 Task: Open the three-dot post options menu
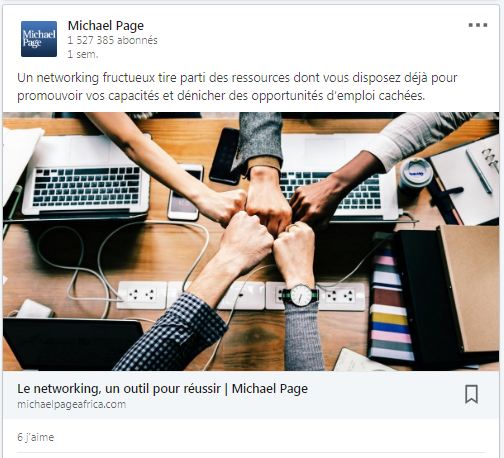pyautogui.click(x=478, y=25)
